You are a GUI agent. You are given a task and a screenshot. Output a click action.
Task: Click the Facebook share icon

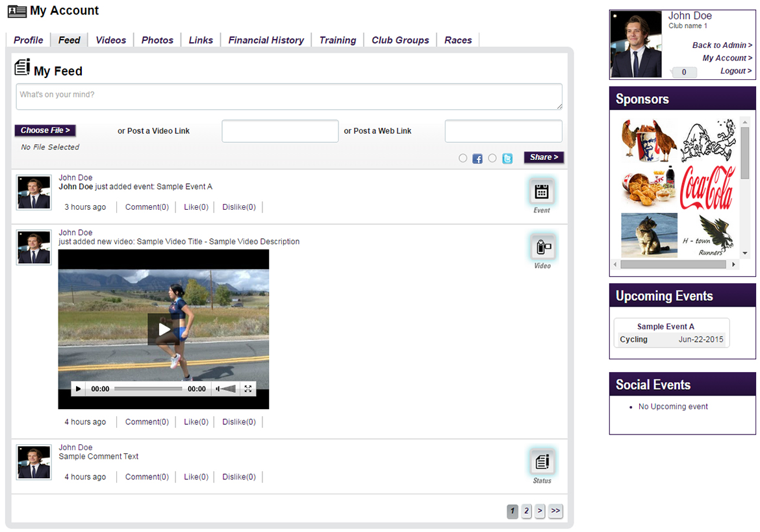click(x=477, y=158)
